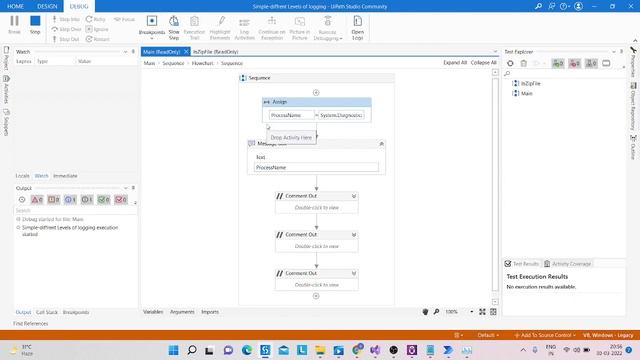
Task: Click the Restart button in debug ribbon
Action: (98, 39)
